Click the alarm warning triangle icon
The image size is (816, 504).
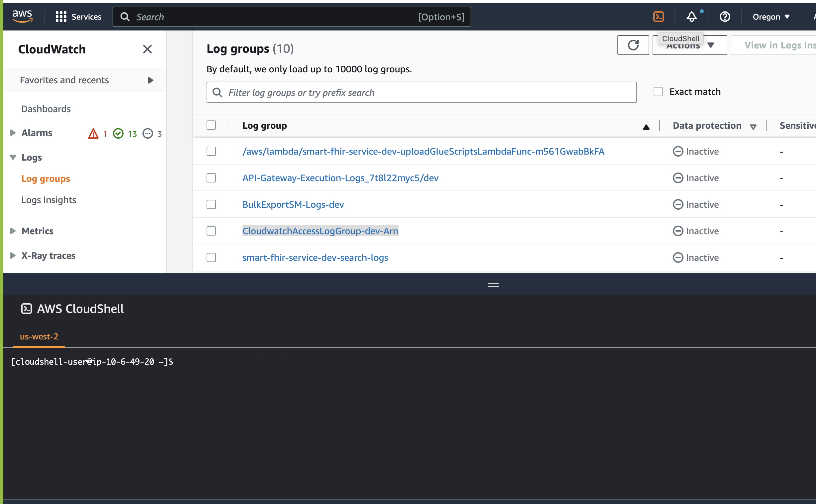[x=93, y=133]
